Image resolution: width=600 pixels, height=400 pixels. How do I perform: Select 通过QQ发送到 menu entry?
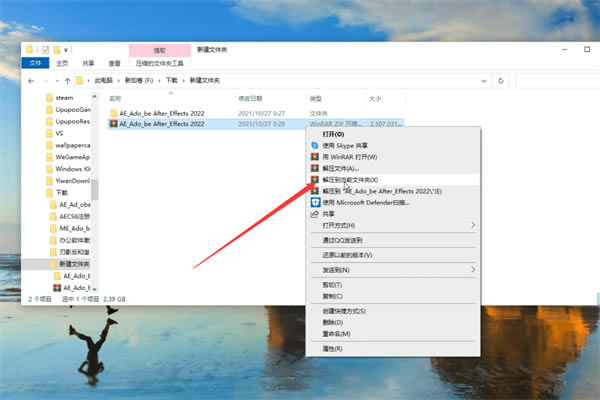[393, 240]
